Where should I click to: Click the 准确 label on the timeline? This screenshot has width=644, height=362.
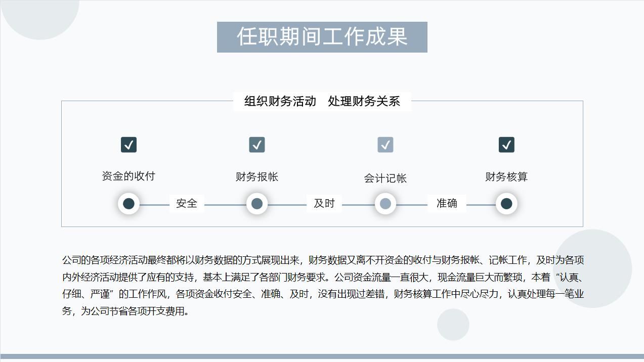point(447,203)
